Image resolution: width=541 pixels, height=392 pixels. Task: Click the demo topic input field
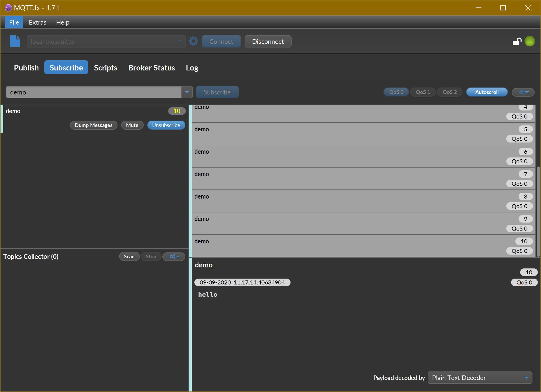click(93, 92)
